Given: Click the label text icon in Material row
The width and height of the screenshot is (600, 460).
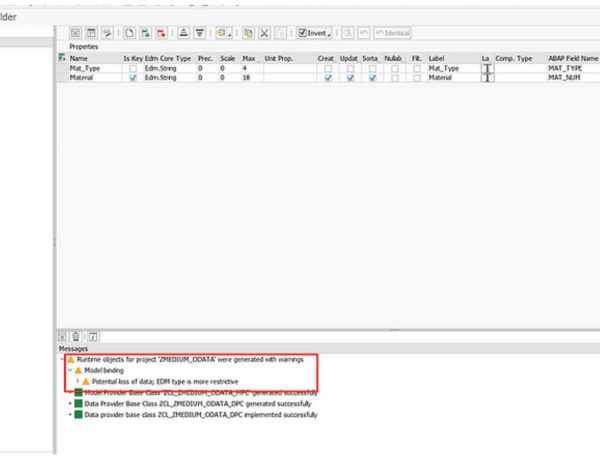Looking at the screenshot, I should click(487, 78).
